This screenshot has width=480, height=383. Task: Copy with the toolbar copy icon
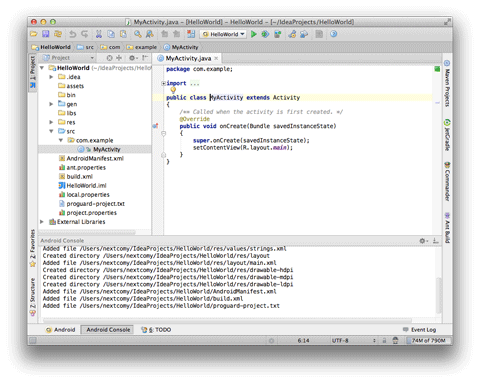[x=111, y=34]
